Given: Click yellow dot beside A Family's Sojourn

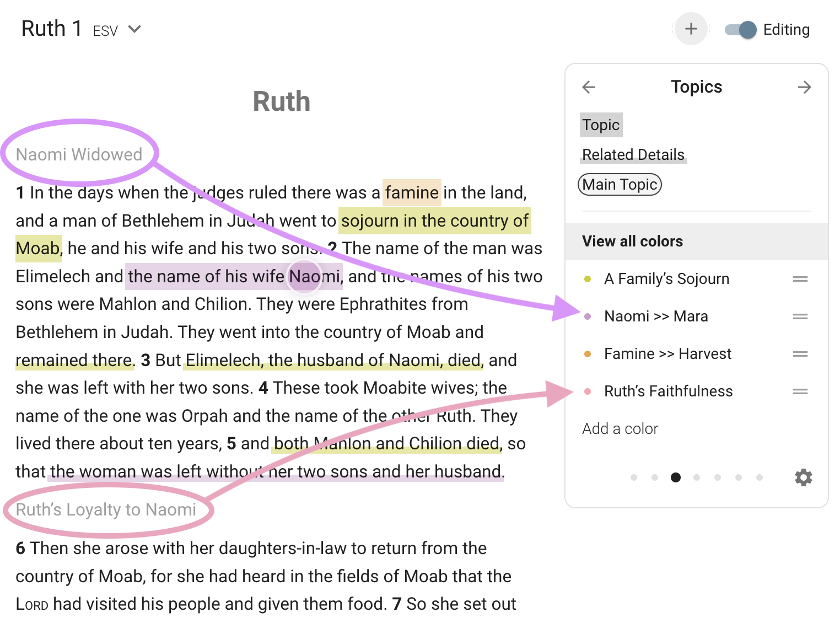Looking at the screenshot, I should [588, 279].
